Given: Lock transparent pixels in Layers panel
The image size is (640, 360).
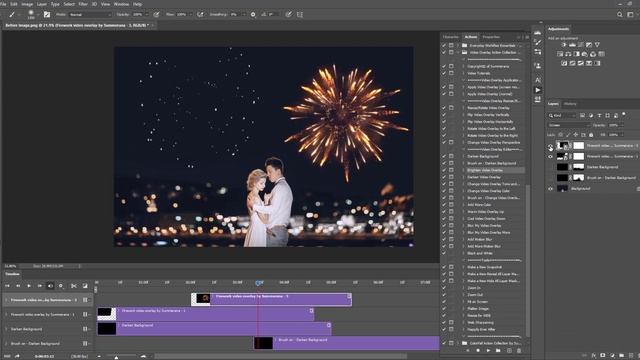Looking at the screenshot, I should point(560,135).
